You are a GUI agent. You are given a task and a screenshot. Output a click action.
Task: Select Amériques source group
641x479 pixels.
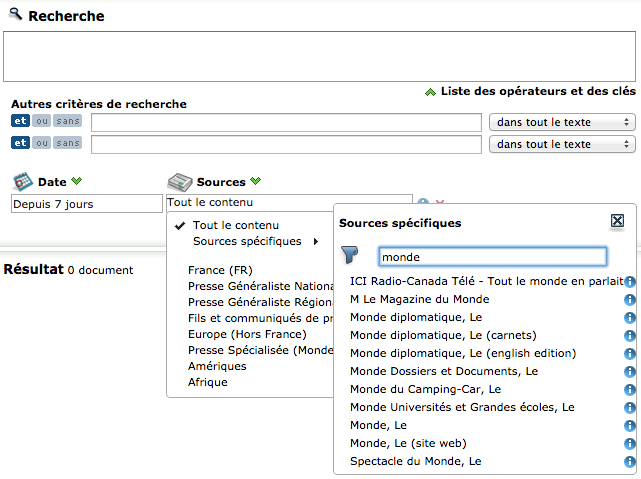coord(217,366)
